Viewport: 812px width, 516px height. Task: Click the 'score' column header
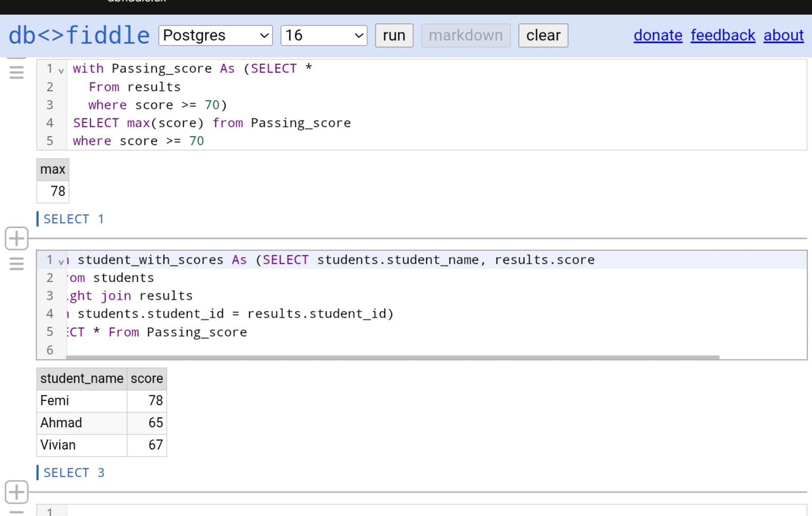[147, 378]
